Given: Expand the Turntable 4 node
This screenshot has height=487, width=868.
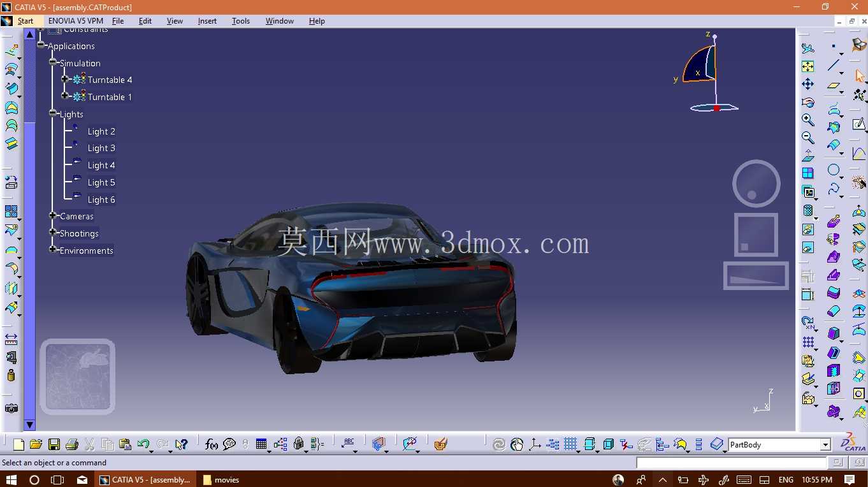Looking at the screenshot, I should click(x=65, y=79).
